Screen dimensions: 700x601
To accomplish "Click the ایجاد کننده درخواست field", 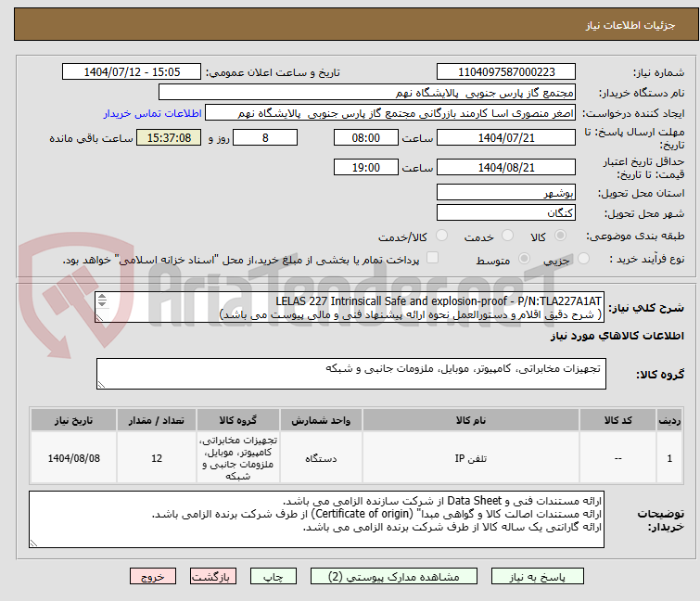I will coord(390,112).
